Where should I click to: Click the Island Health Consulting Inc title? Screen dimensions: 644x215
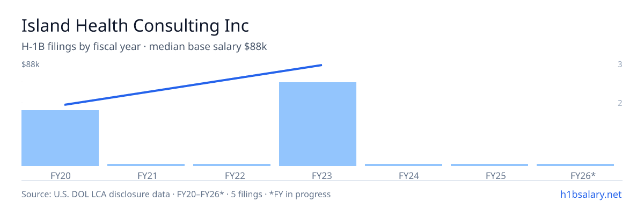click(135, 25)
